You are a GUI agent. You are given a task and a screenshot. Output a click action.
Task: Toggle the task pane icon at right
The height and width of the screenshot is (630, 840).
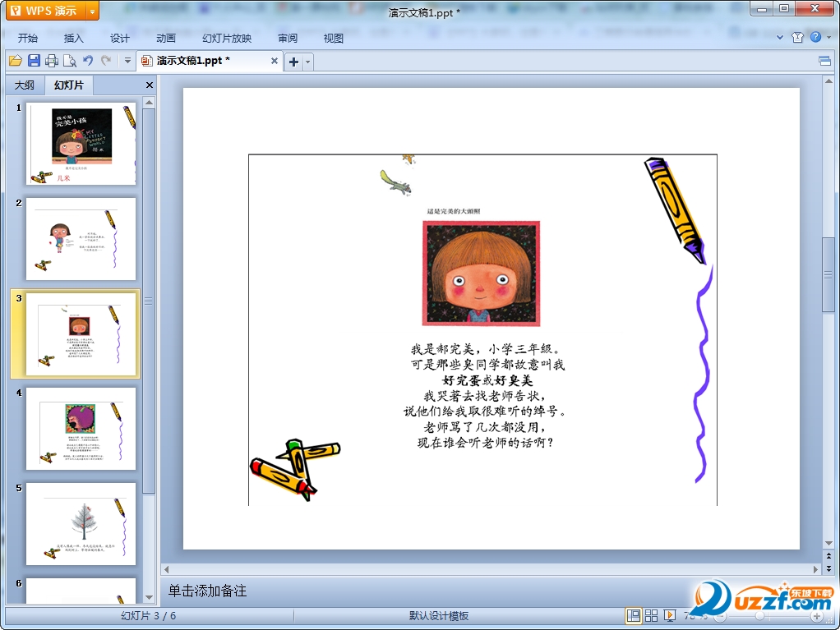(x=825, y=61)
